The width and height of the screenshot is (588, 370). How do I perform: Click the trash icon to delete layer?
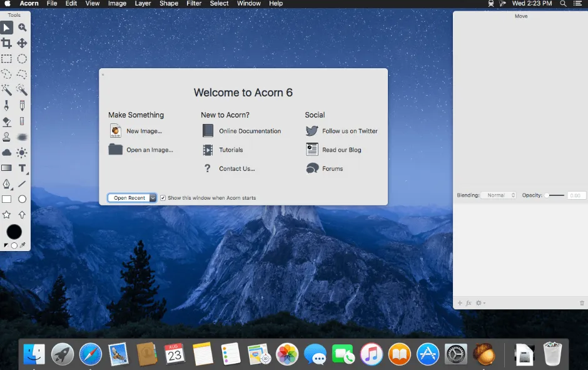[x=582, y=303]
